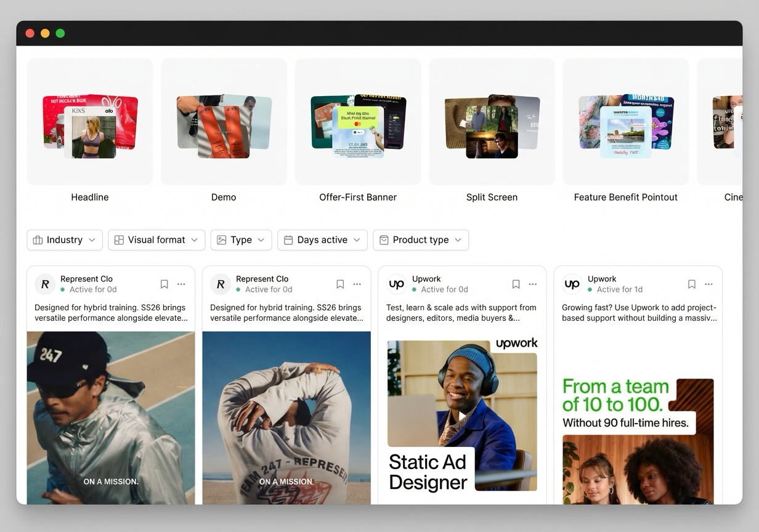
Task: Bookmark the first Represent Clo ad with the running-man image
Action: (164, 284)
